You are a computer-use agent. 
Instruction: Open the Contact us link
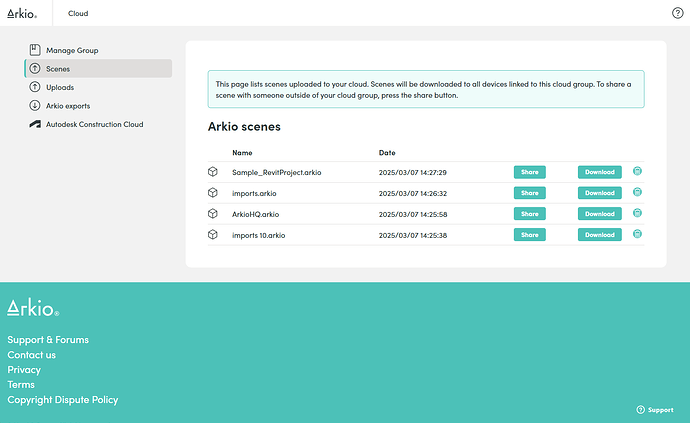pos(32,354)
